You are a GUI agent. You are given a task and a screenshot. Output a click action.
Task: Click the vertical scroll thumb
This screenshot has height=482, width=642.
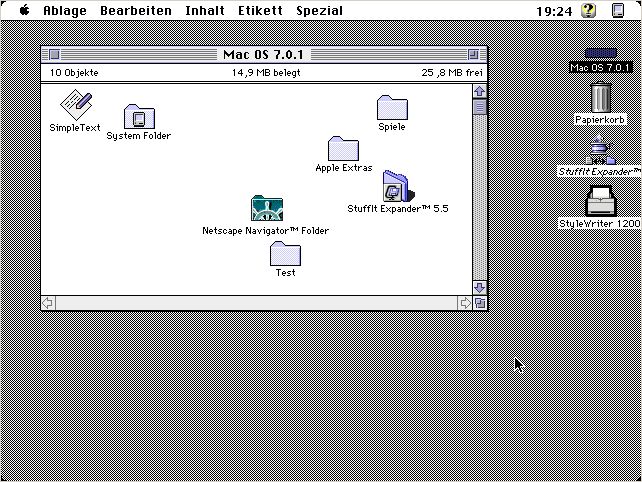coord(480,107)
